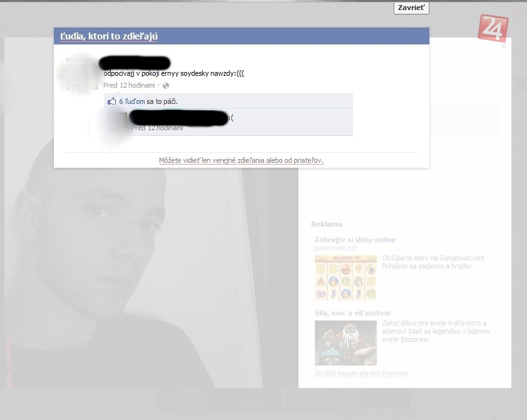Click the 'Môžete vidieť len verejné zdieľania' notice

[x=241, y=160]
